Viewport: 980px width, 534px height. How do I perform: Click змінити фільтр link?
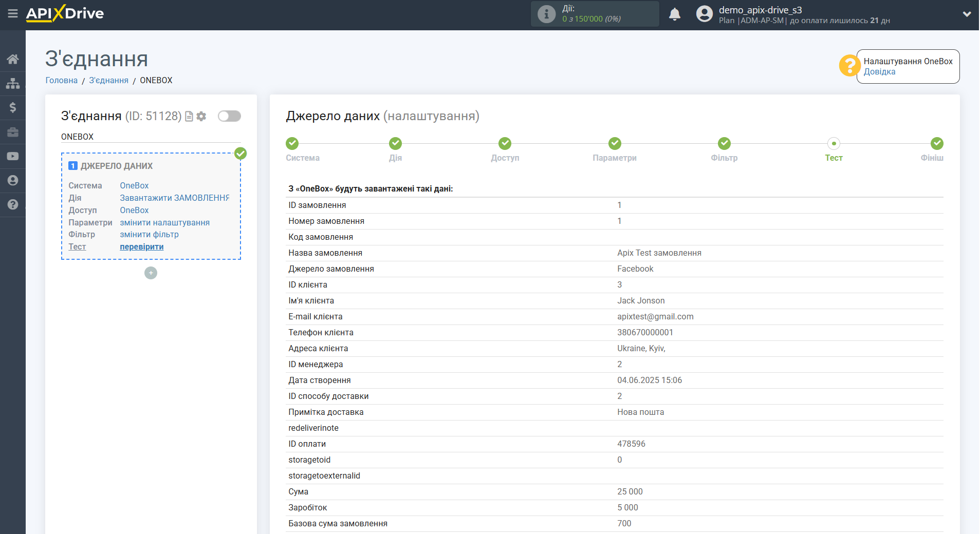click(x=149, y=234)
